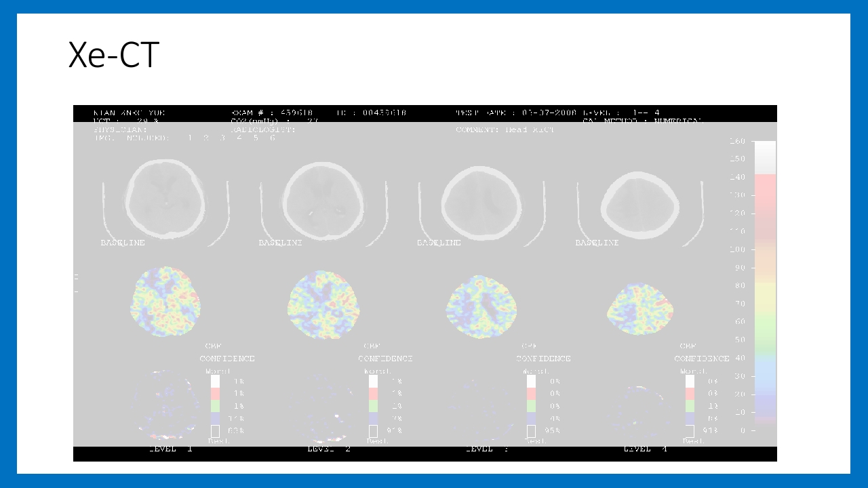Image resolution: width=868 pixels, height=488 pixels.
Task: Click the 160 value on the scale
Action: tap(737, 142)
